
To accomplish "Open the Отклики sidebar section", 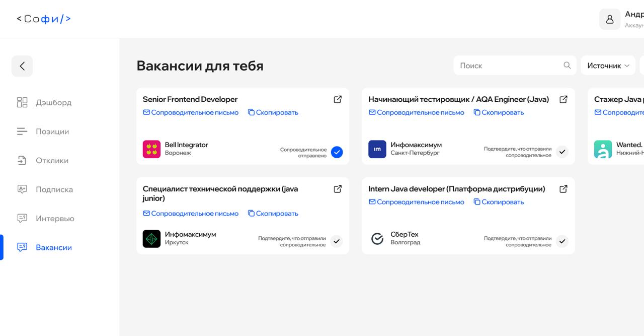I will pos(52,161).
